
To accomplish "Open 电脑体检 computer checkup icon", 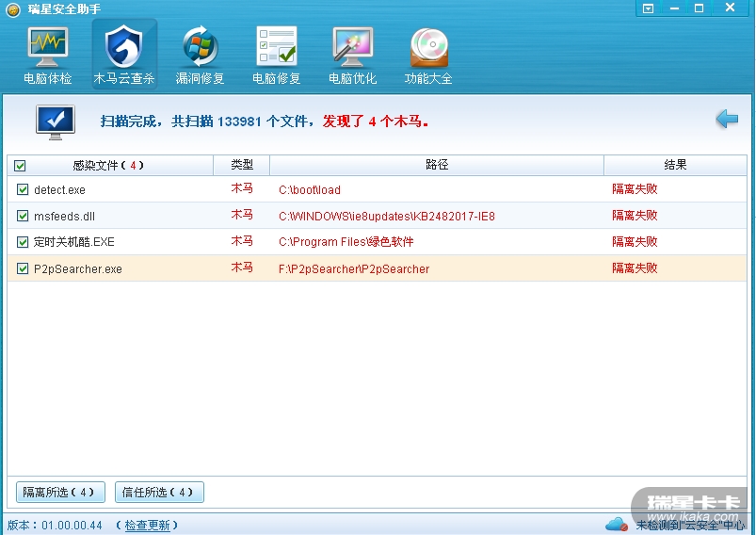I will tap(48, 55).
